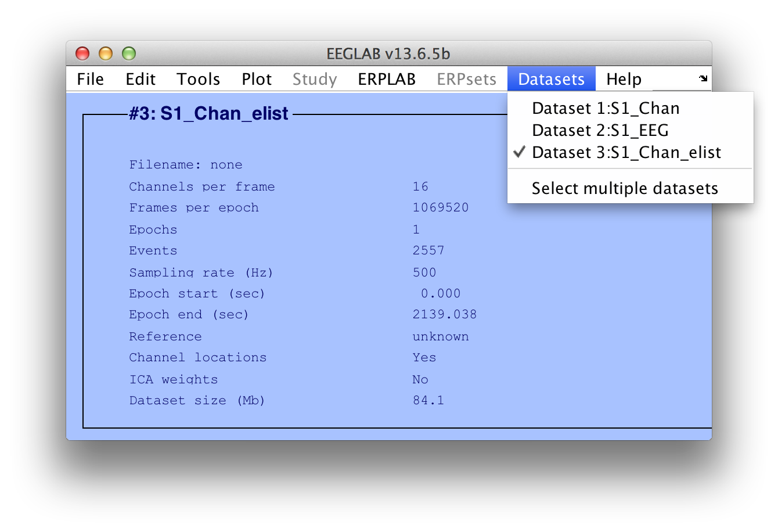Image resolution: width=778 pixels, height=532 pixels.
Task: Click the events value 2557
Action: [428, 251]
